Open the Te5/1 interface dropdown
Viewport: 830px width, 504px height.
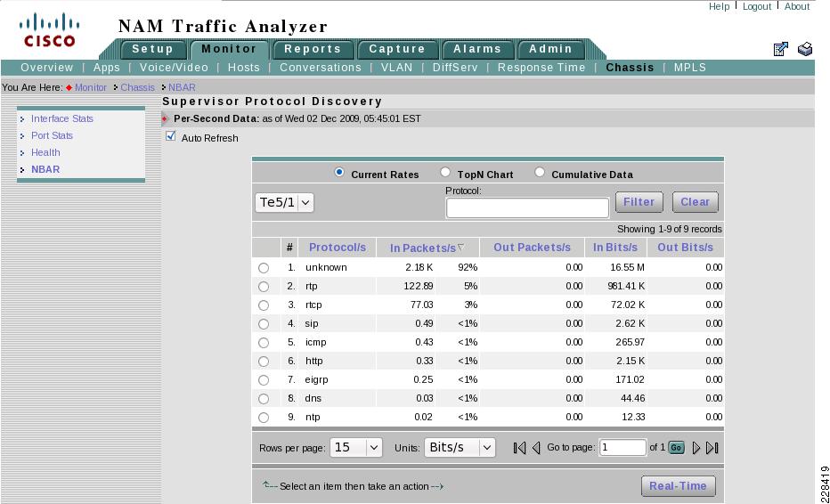click(284, 203)
